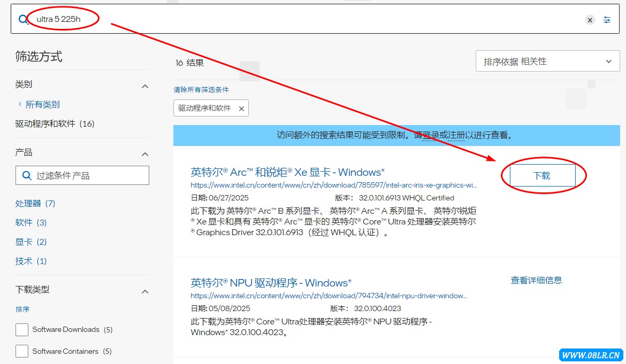This screenshot has height=364, width=626.
Task: Click the 筛选方式 heading
Action: (39, 57)
